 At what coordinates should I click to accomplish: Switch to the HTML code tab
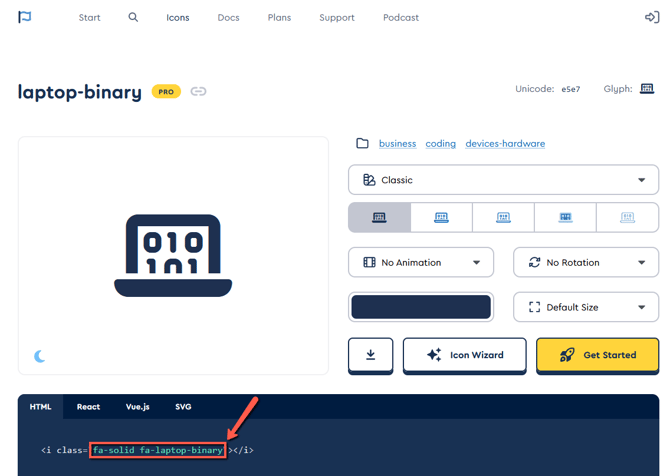(41, 407)
